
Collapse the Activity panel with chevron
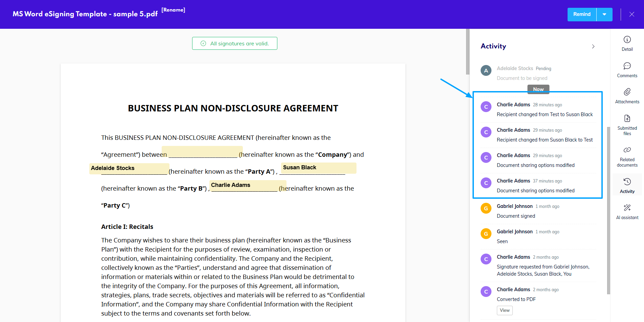[x=593, y=46]
